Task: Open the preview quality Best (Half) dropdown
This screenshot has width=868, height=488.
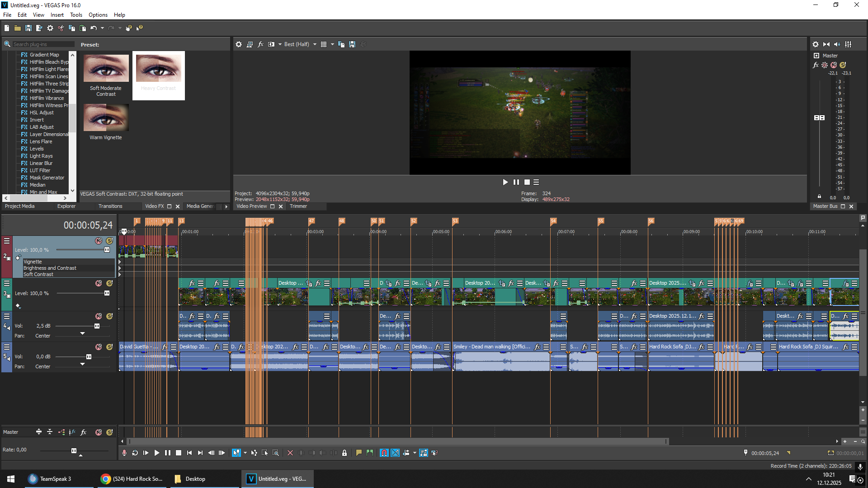Action: click(300, 44)
